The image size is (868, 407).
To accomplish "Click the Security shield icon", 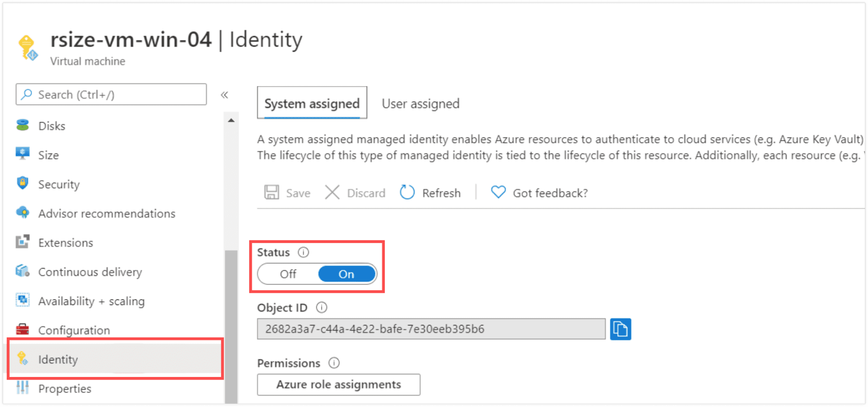I will (x=23, y=184).
